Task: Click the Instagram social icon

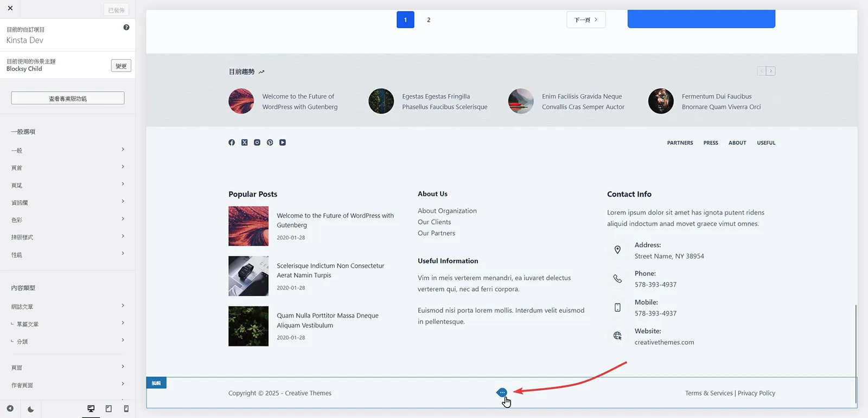Action: (x=257, y=143)
